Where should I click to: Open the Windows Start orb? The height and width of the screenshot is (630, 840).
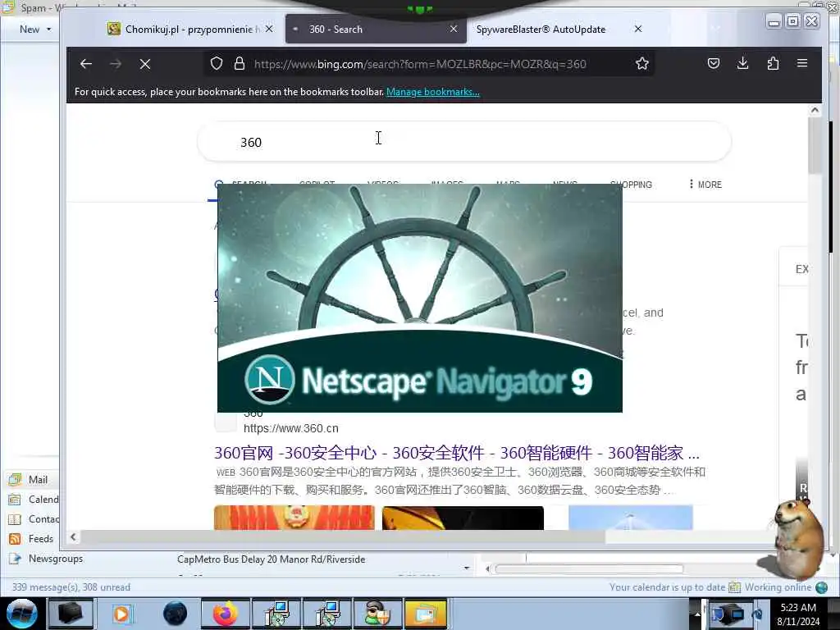[x=22, y=614]
